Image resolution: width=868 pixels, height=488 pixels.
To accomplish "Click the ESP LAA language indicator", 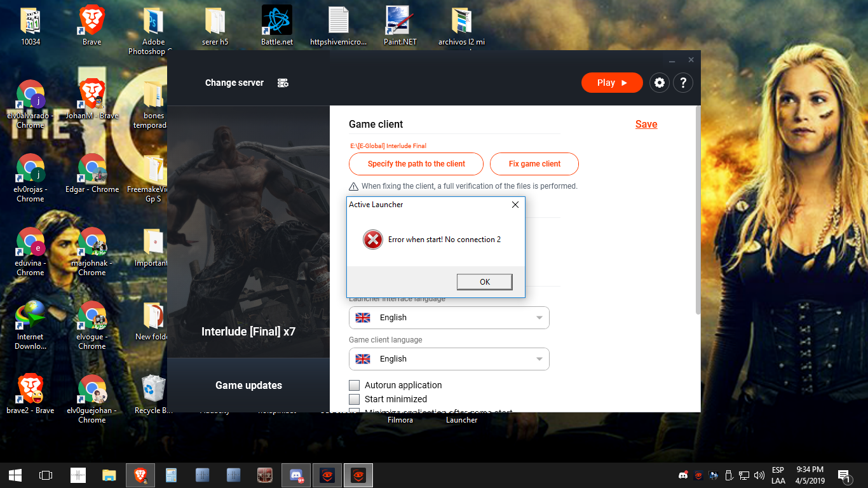I will pos(778,475).
